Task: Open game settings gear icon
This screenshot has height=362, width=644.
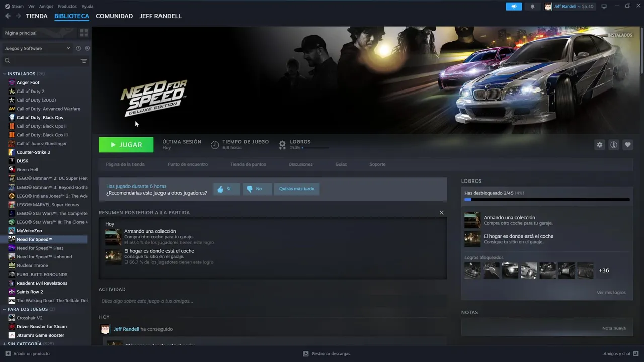Action: tap(599, 145)
